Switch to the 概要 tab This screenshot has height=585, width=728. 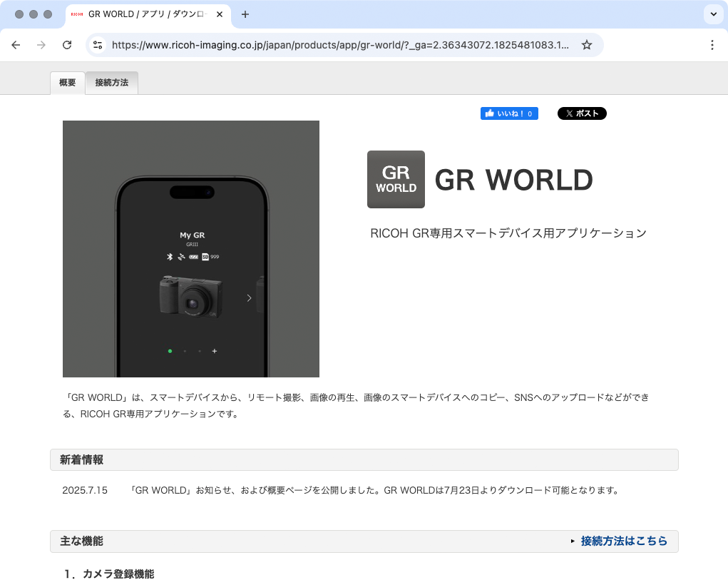pos(67,83)
